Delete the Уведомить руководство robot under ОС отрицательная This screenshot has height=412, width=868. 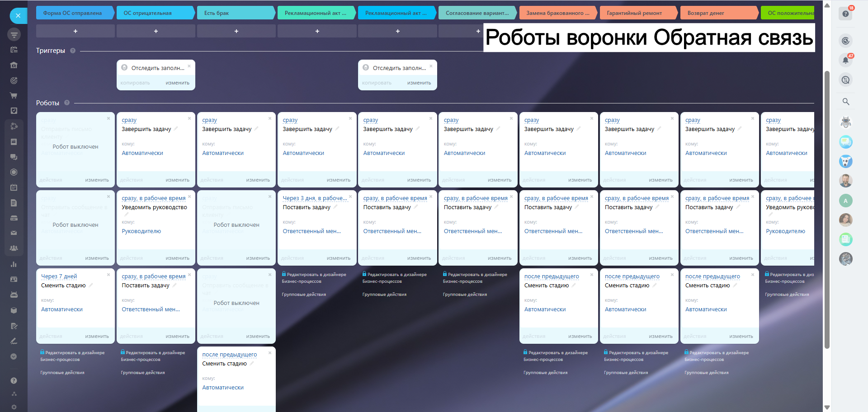(189, 197)
